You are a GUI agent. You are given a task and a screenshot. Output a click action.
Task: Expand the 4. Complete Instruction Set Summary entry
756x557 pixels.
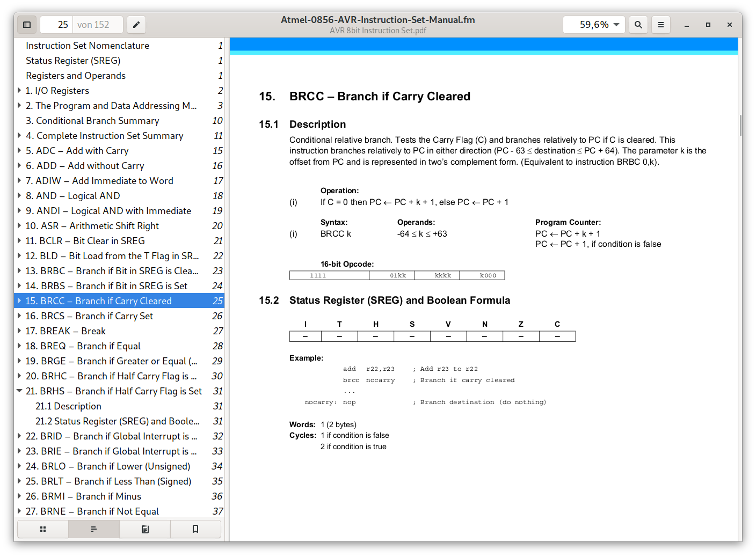[x=20, y=135]
